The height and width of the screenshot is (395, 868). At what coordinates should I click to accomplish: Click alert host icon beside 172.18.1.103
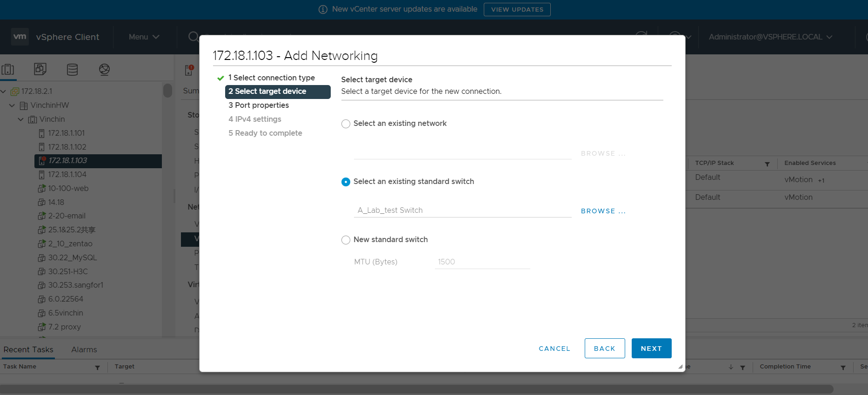click(42, 161)
